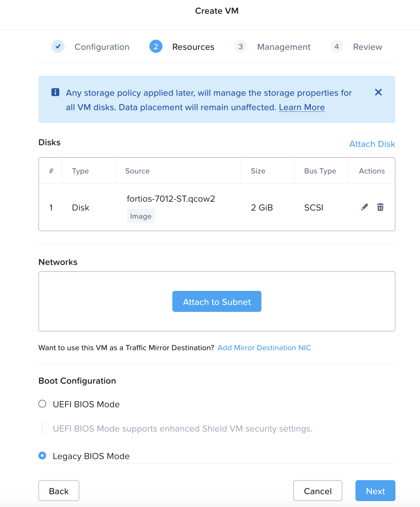420x507 pixels.
Task: Click the Configuration step checkmark icon
Action: (x=58, y=47)
